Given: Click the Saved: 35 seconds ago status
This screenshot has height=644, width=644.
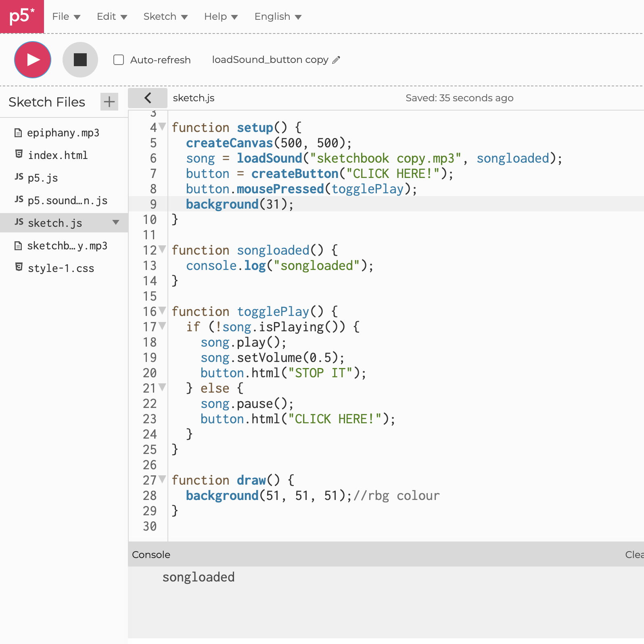Looking at the screenshot, I should click(460, 98).
